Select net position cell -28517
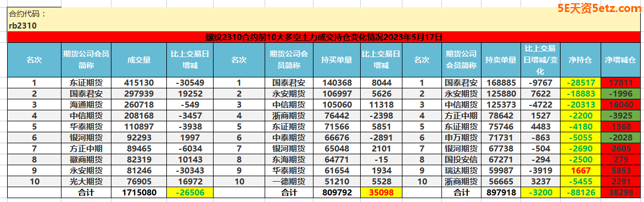 point(580,82)
